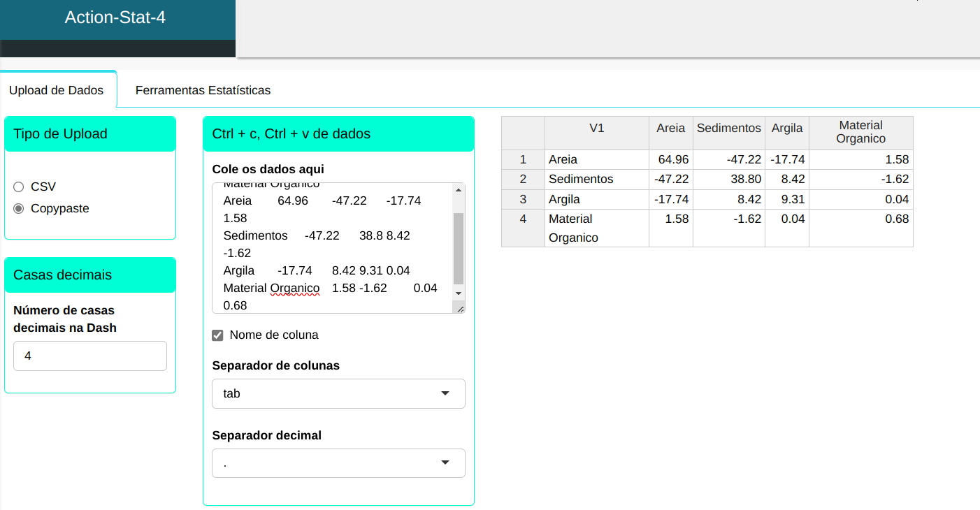This screenshot has height=510, width=980.
Task: Click the Sedimentos column header
Action: 728,129
